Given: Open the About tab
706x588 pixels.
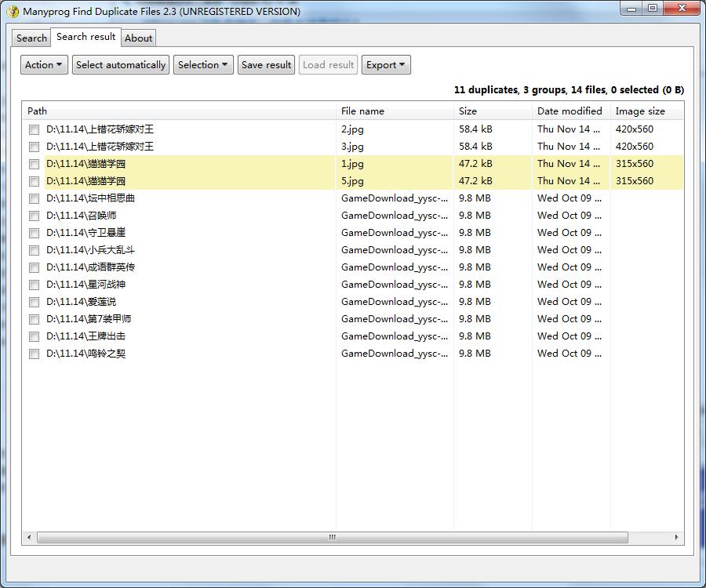Looking at the screenshot, I should click(x=139, y=38).
